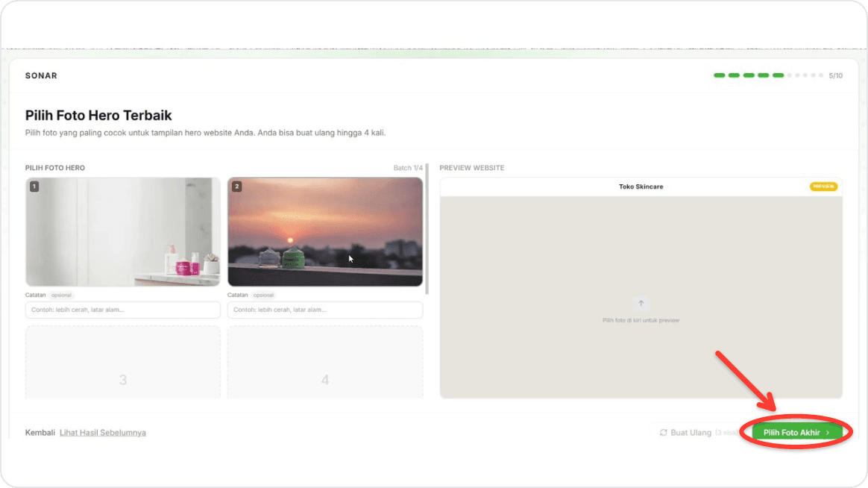Click the Batch 1/4 label
This screenshot has height=488, width=868.
408,168
